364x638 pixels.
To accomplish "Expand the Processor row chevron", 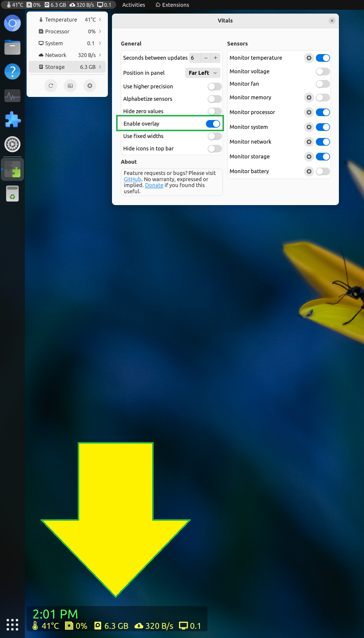I will click(x=100, y=31).
